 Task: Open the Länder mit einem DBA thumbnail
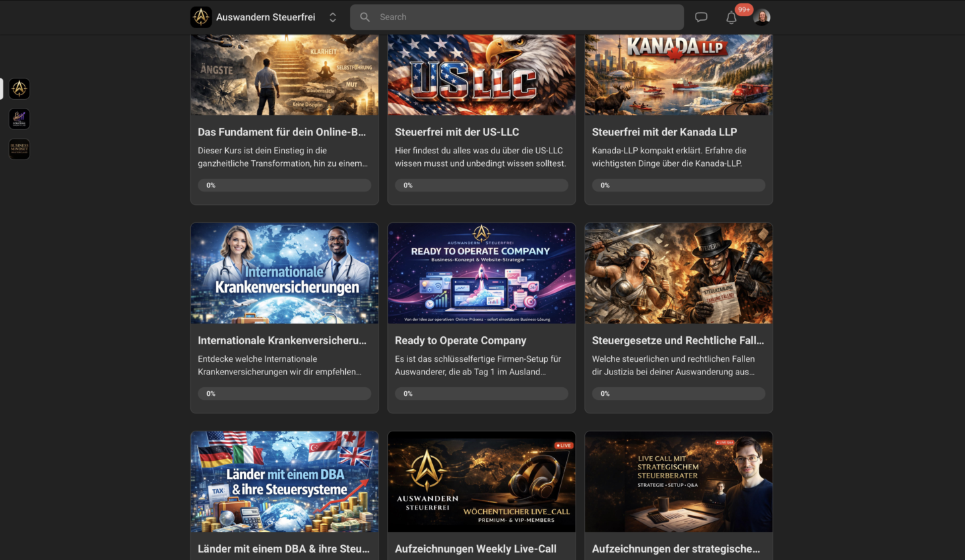pyautogui.click(x=285, y=482)
